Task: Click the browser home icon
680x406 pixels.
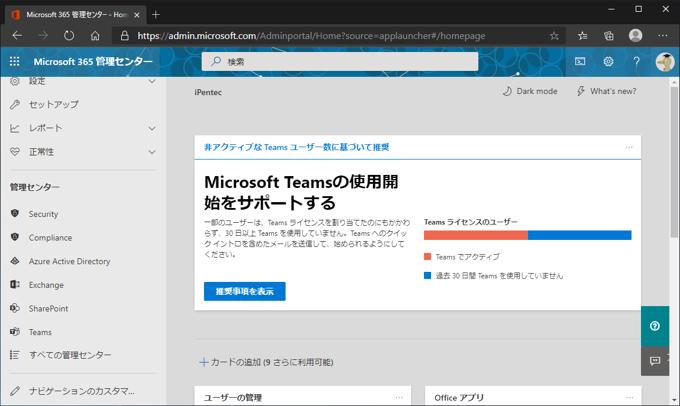Action: point(95,36)
